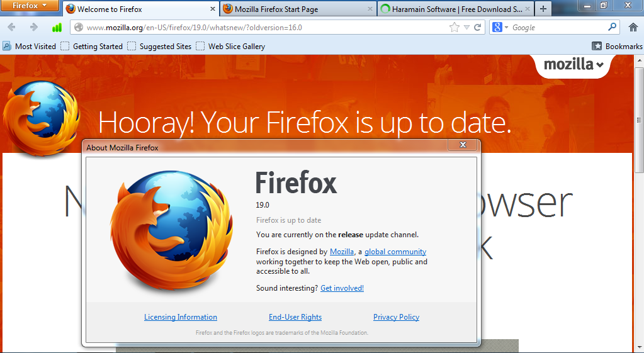Switch to the Welcome to Firefox tab

pyautogui.click(x=141, y=9)
